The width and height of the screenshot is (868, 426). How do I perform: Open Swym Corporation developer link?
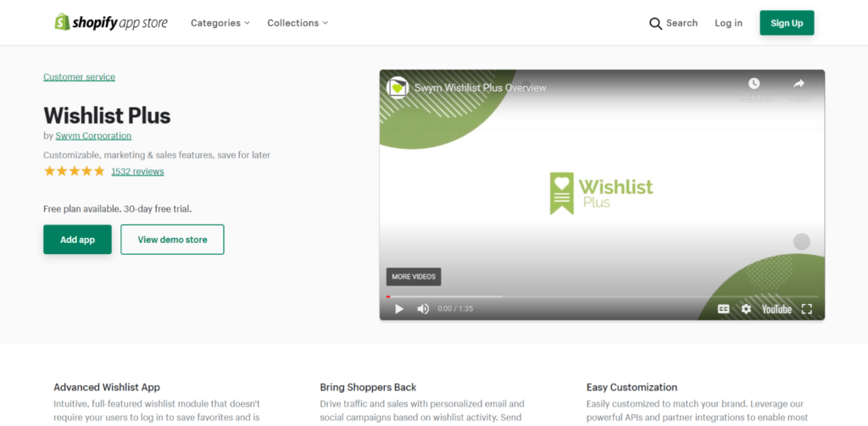(93, 136)
